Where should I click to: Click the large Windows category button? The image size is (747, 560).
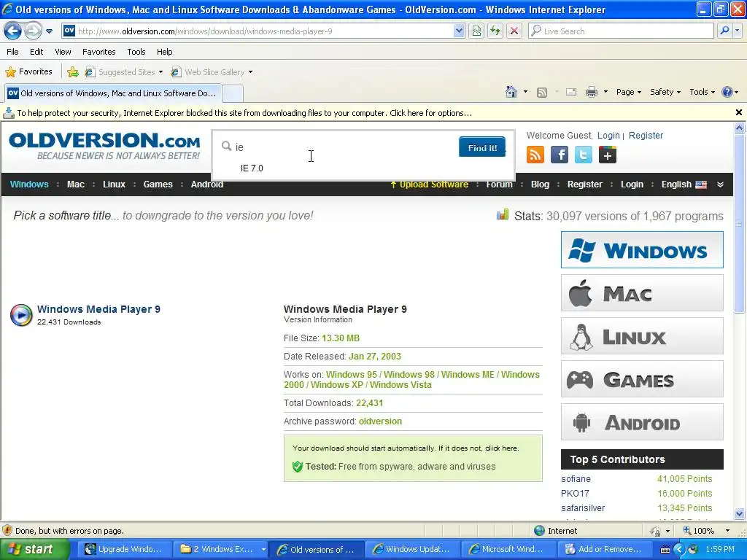(642, 250)
